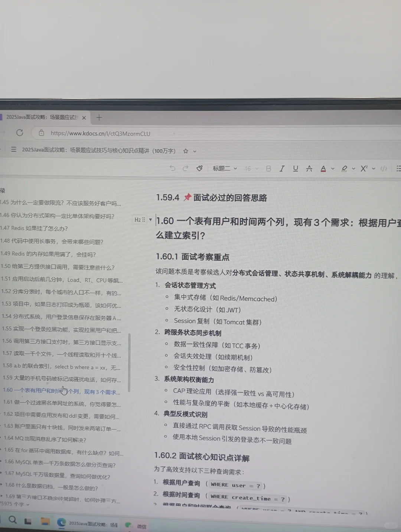401x532 pixels.
Task: Click the site info lock icon
Action: 42,133
